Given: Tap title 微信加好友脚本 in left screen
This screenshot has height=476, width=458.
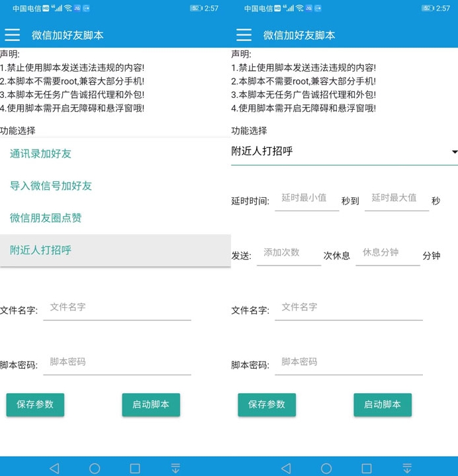Looking at the screenshot, I should point(68,35).
